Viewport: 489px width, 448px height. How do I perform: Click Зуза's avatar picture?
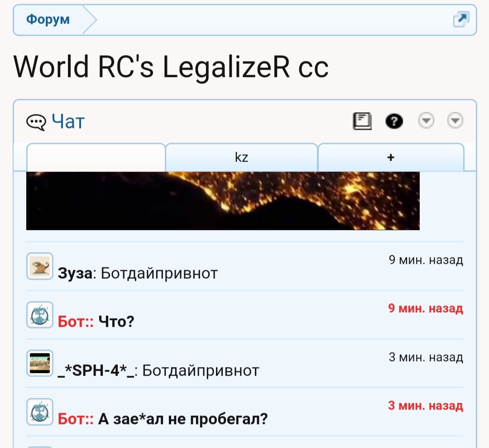tap(40, 266)
